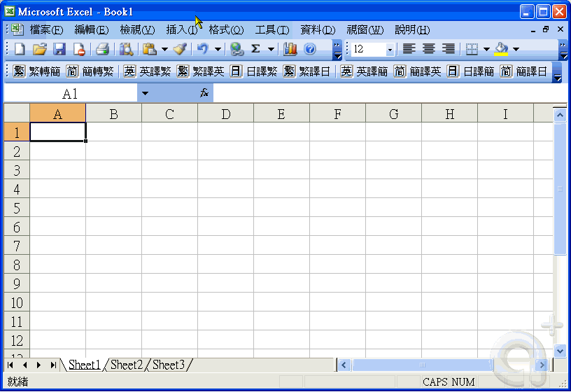Open the Name Box dropdown arrow

[x=145, y=93]
